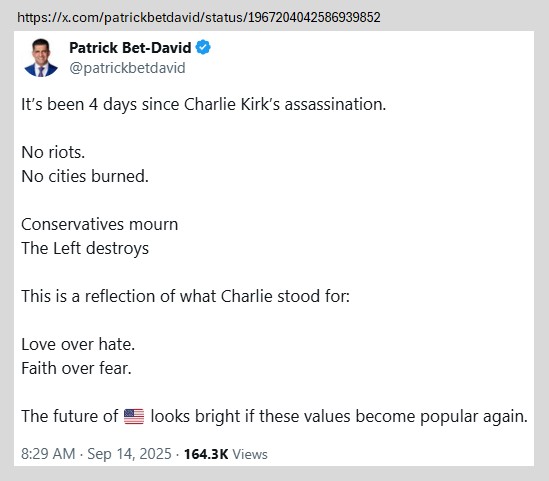Visit the @patrickbetdavid handle link

click(127, 68)
